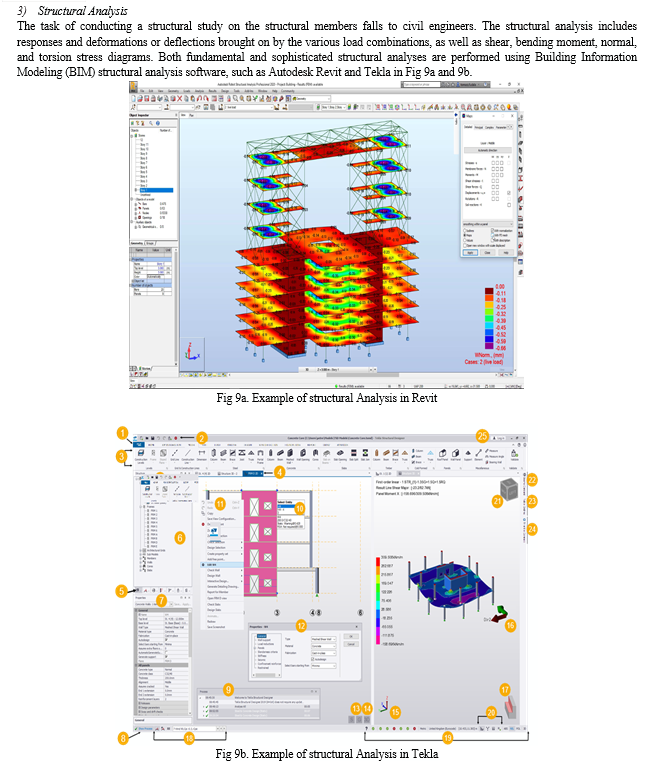645x770 pixels.
Task: Pick Dimension tool in Tekla ribbon
Action: click(x=201, y=455)
